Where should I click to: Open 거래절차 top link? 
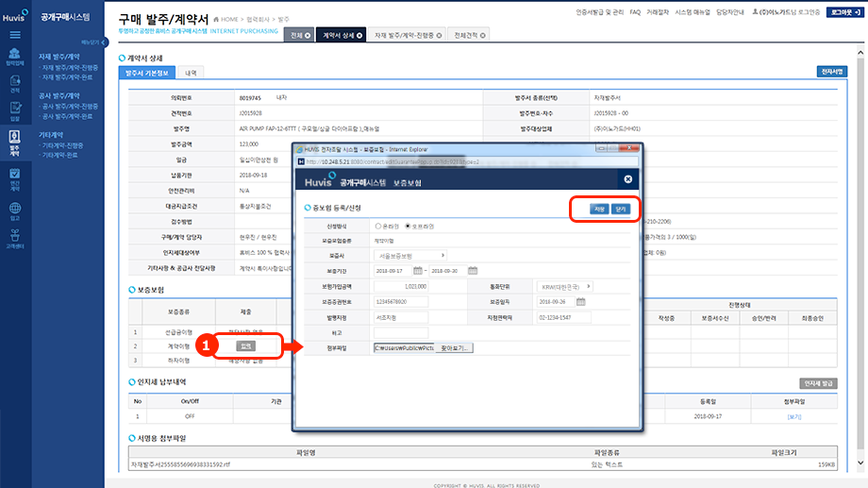pos(658,12)
